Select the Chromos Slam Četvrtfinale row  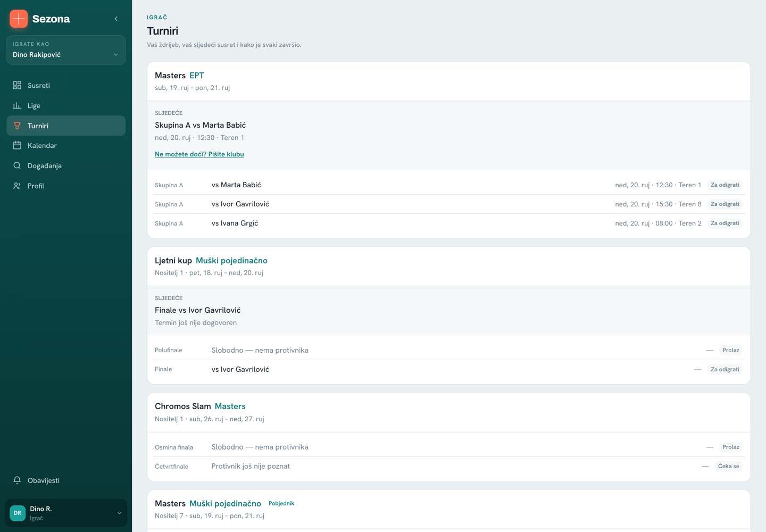[x=448, y=467]
